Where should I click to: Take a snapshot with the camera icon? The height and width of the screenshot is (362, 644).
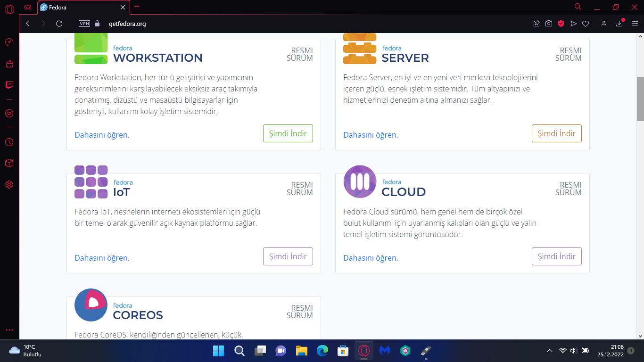(x=549, y=24)
